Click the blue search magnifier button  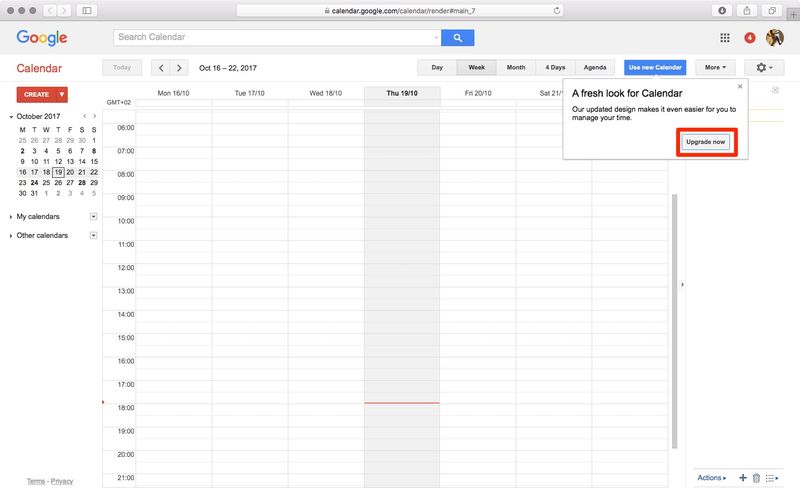(x=458, y=38)
